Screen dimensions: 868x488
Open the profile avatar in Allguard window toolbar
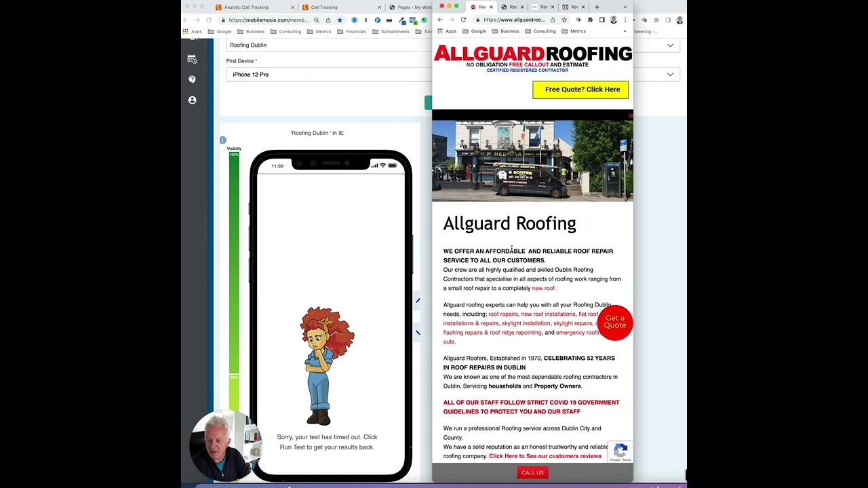(613, 20)
